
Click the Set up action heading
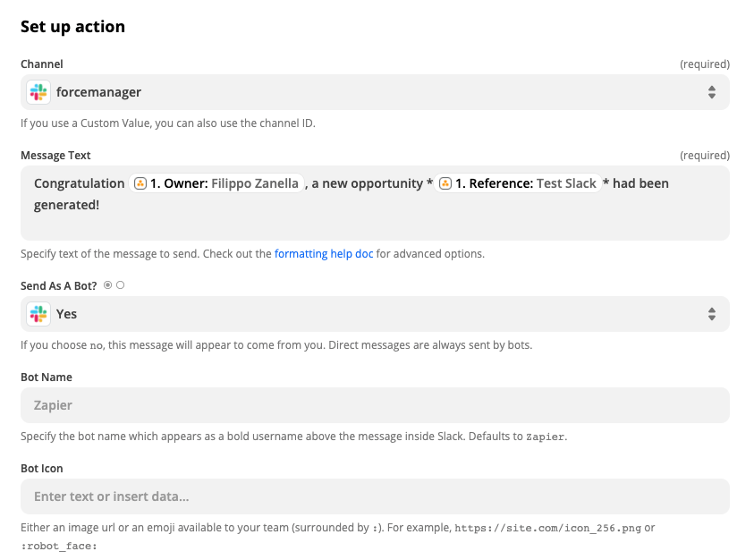point(72,27)
